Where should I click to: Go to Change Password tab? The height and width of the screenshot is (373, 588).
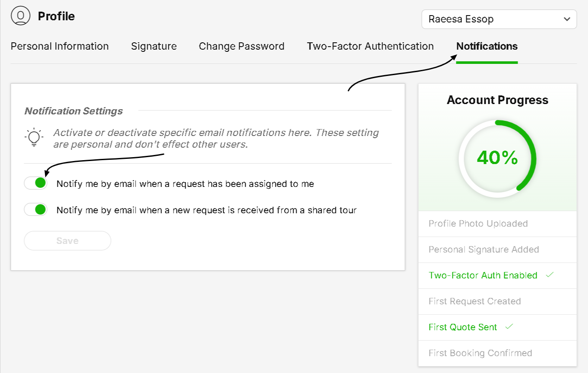[x=241, y=46]
